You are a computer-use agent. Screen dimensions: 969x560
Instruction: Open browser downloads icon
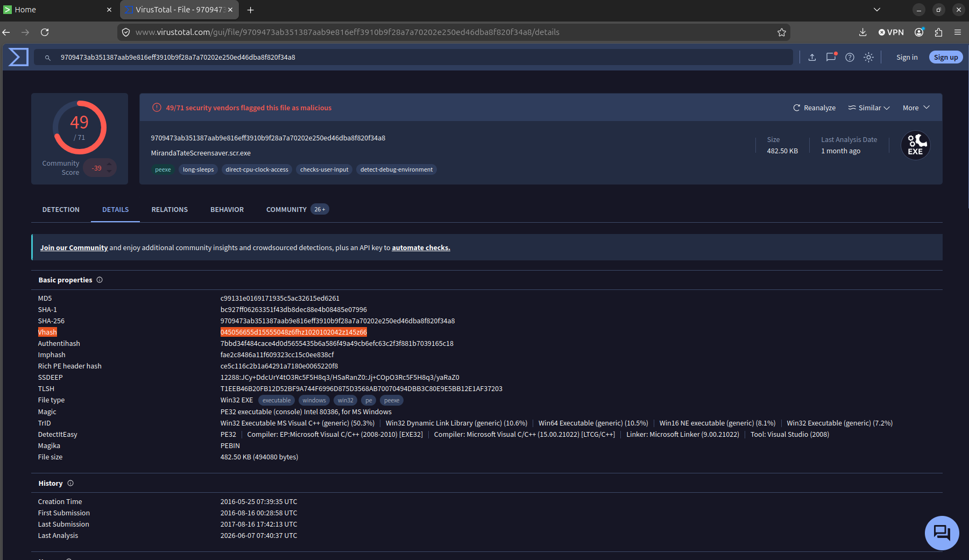(x=862, y=32)
